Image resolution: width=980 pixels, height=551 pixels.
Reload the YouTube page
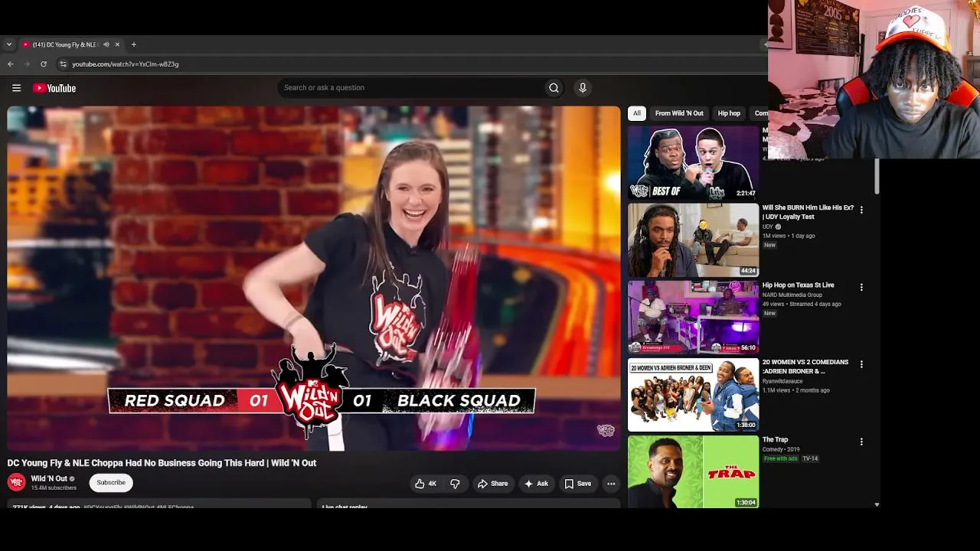(44, 64)
